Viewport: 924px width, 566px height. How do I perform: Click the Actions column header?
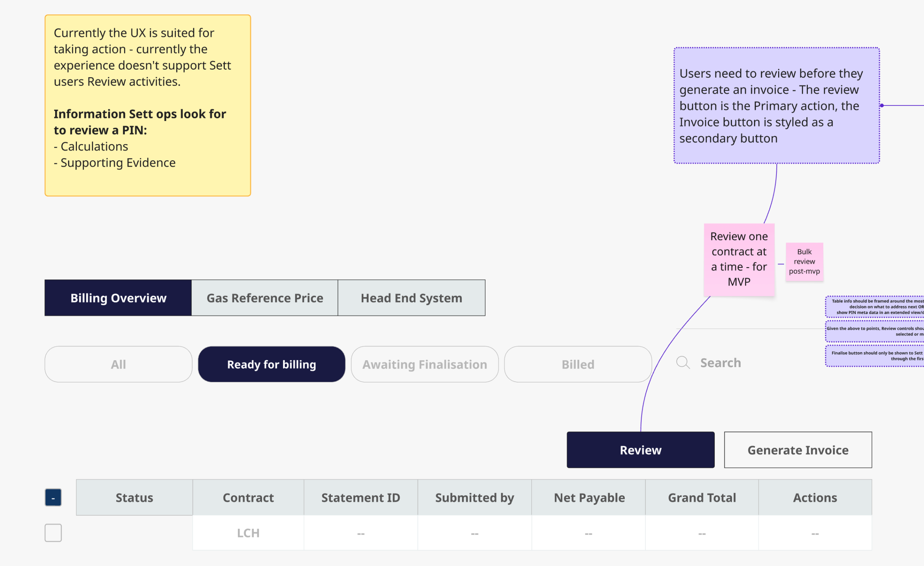coord(815,497)
